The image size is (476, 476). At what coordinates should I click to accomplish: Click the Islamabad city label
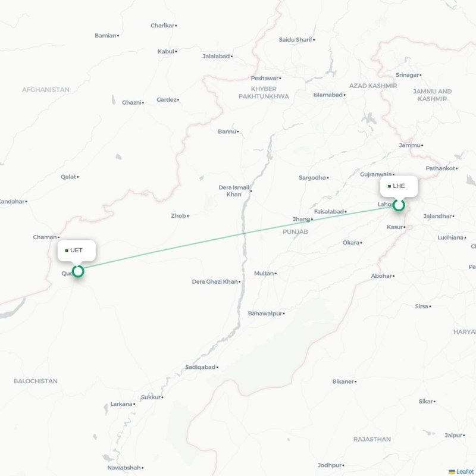tap(328, 95)
